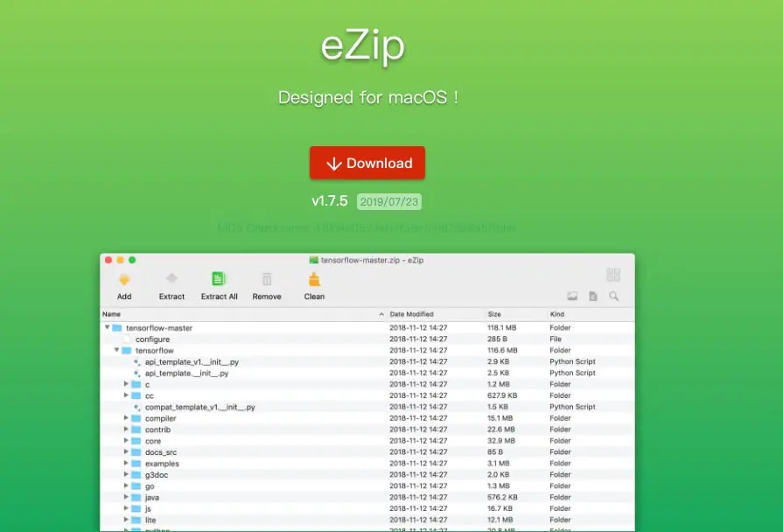Click the 2019/07/23 date badge
Screen dimensions: 783x532
tap(389, 202)
